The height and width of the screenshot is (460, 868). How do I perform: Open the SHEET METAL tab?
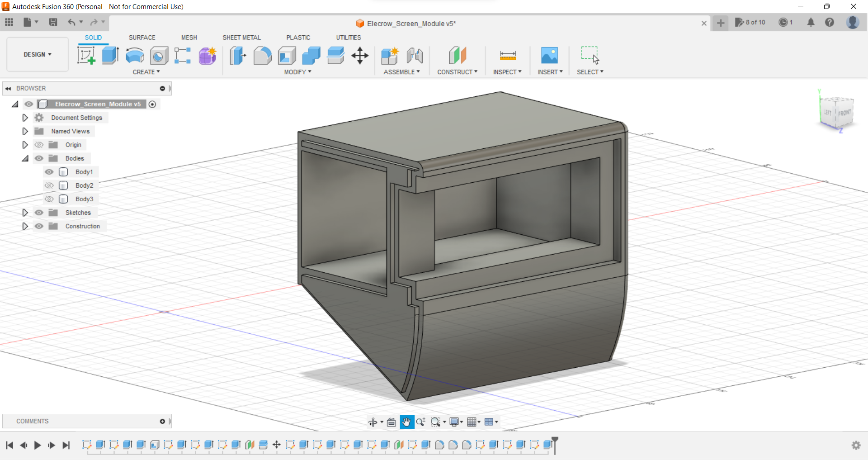point(241,38)
